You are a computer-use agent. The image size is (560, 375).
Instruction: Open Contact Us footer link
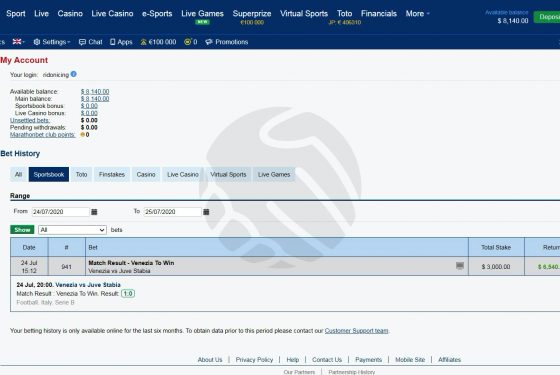pyautogui.click(x=327, y=360)
